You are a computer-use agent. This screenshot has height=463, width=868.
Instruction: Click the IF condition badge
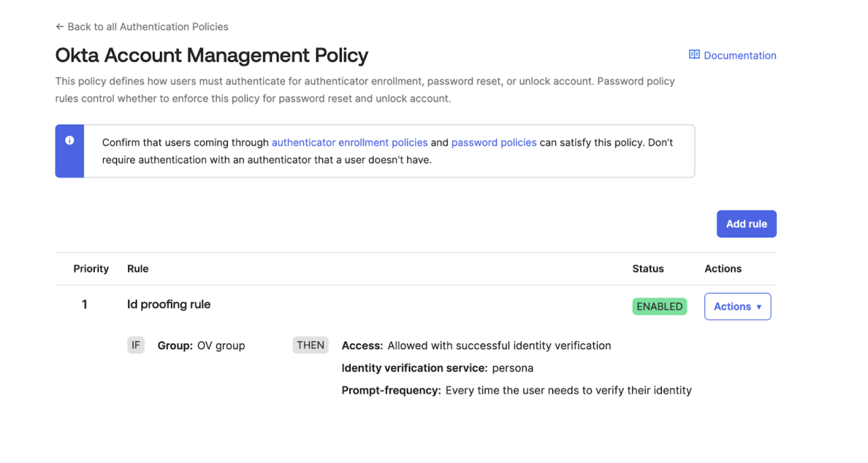click(x=136, y=346)
